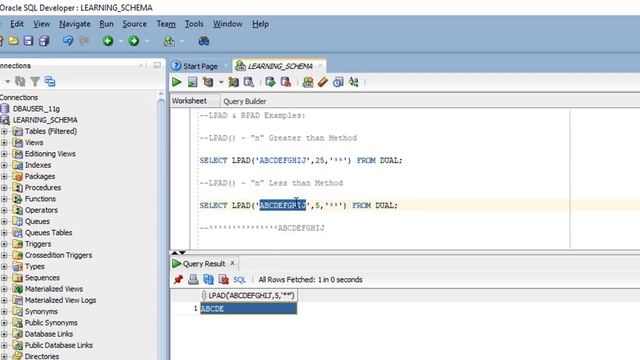Minimize the Connections panel
This screenshot has width=640, height=360.
coord(157,65)
